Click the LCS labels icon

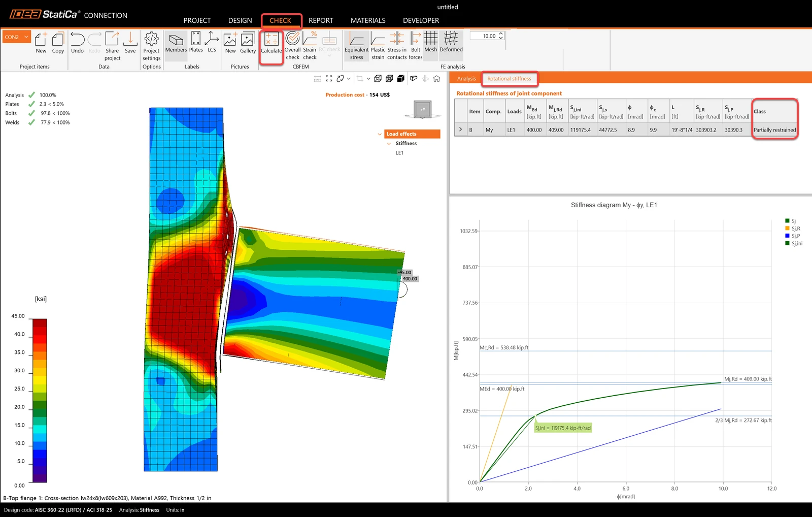[212, 42]
